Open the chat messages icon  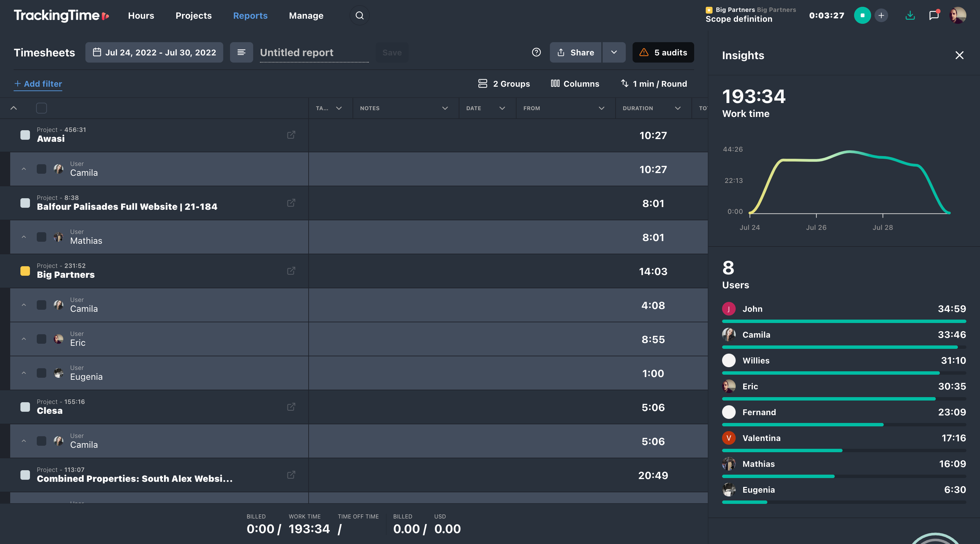(x=934, y=16)
